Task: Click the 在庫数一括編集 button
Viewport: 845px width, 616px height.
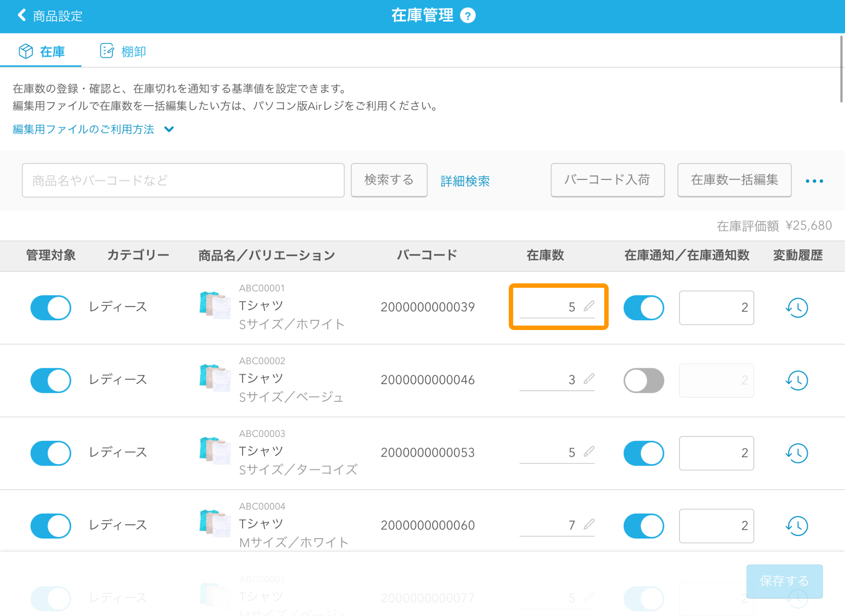Action: coord(735,180)
